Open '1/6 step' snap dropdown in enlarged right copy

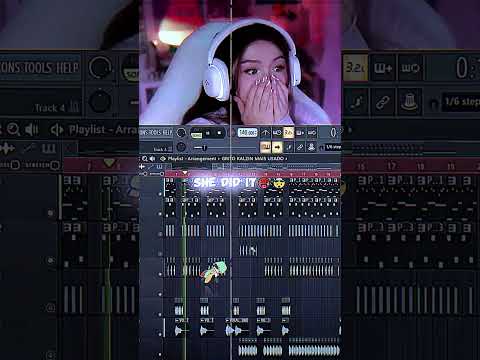click(x=462, y=101)
